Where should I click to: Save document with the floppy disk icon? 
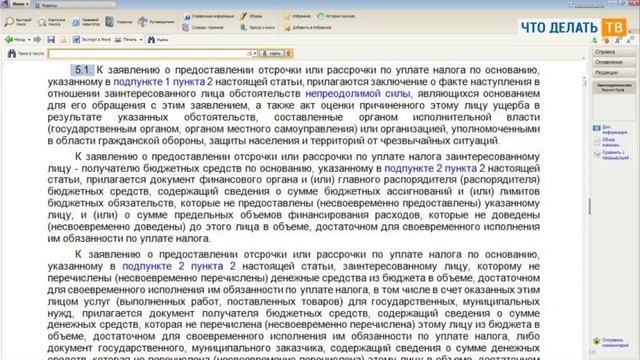tap(51, 40)
